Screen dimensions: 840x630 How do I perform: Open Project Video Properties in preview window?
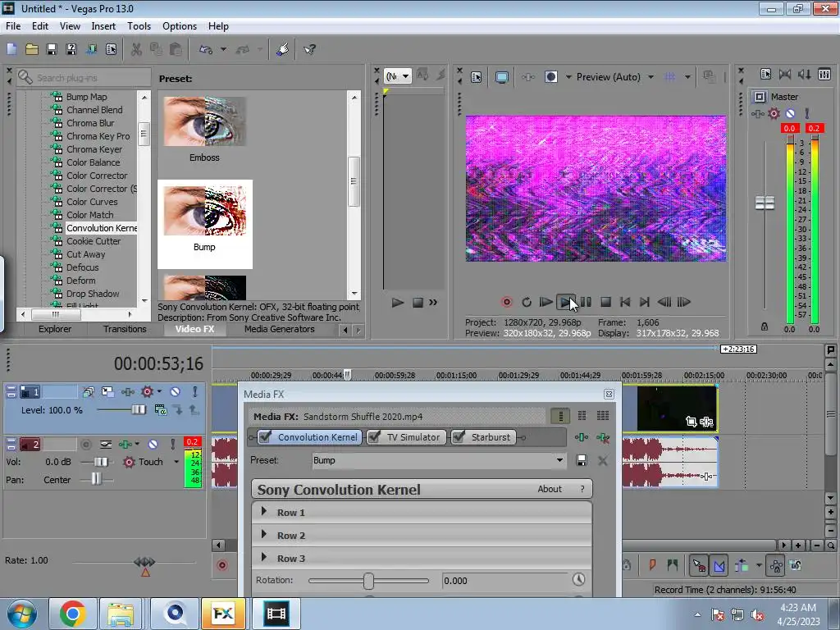click(x=476, y=77)
